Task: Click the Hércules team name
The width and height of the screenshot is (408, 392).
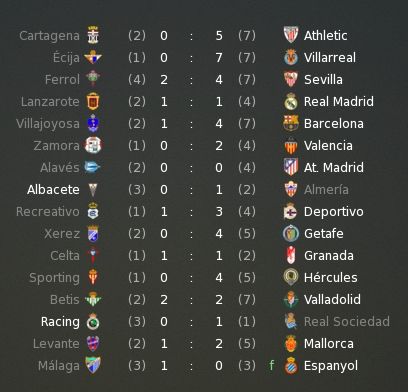Action: tap(330, 277)
